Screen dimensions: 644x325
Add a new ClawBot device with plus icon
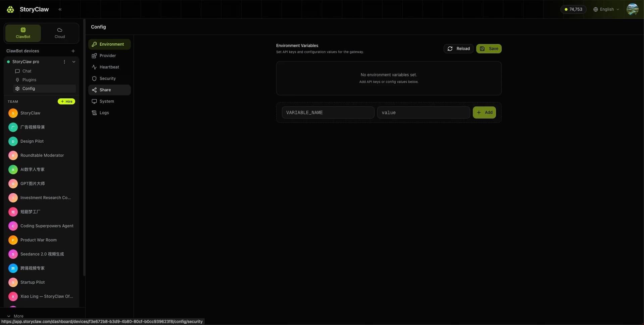[x=73, y=51]
